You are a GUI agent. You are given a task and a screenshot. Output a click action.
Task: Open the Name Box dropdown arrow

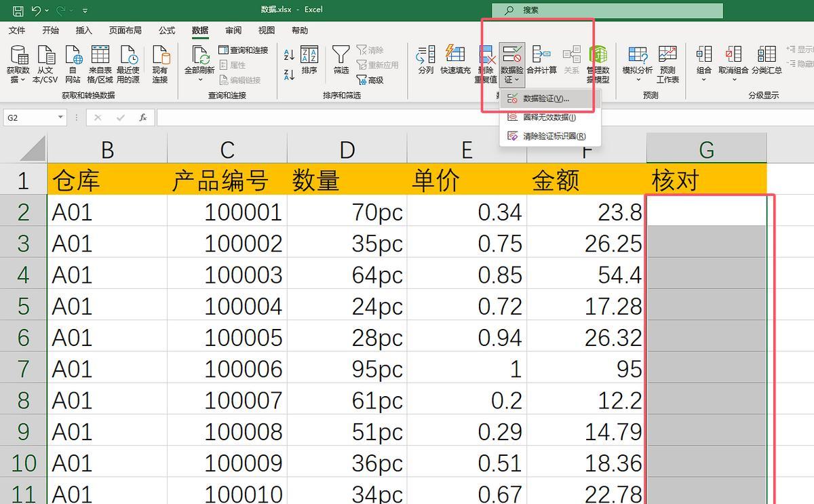pos(60,117)
